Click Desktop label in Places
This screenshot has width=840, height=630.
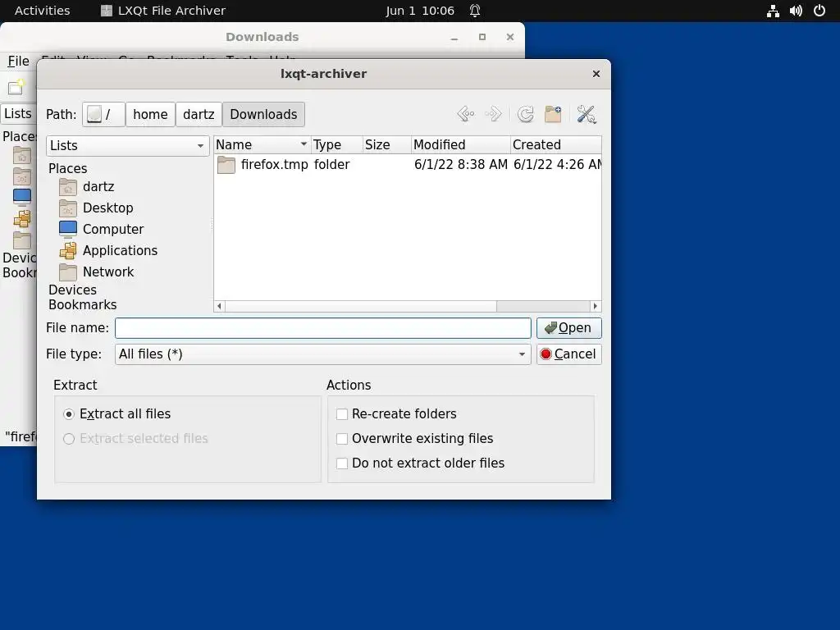click(x=108, y=208)
